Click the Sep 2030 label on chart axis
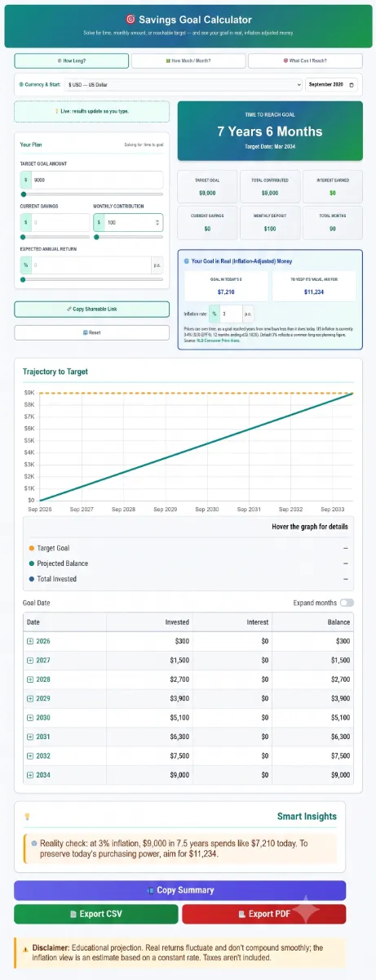 [207, 509]
